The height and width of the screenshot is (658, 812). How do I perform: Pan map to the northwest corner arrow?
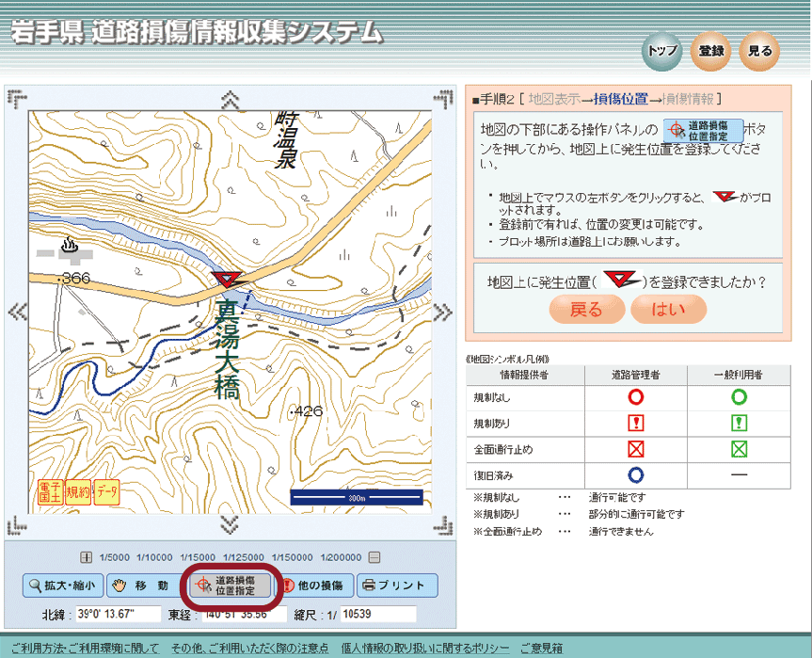tap(17, 99)
